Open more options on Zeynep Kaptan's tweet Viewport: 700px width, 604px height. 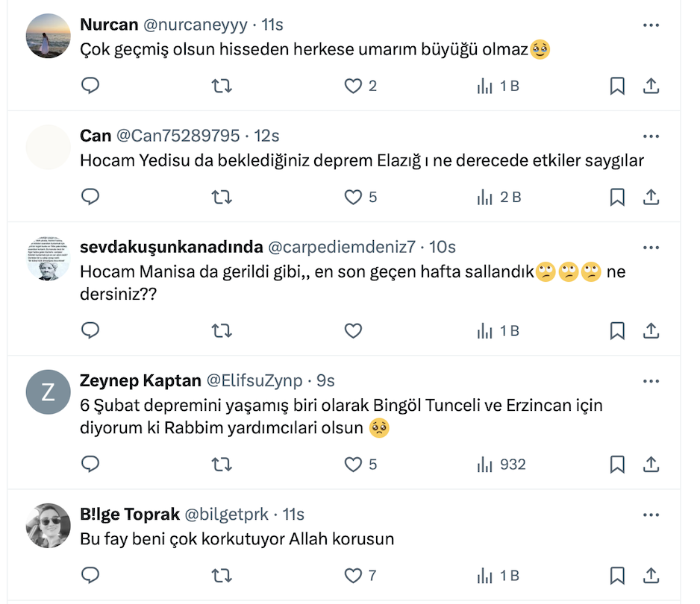[x=651, y=381]
